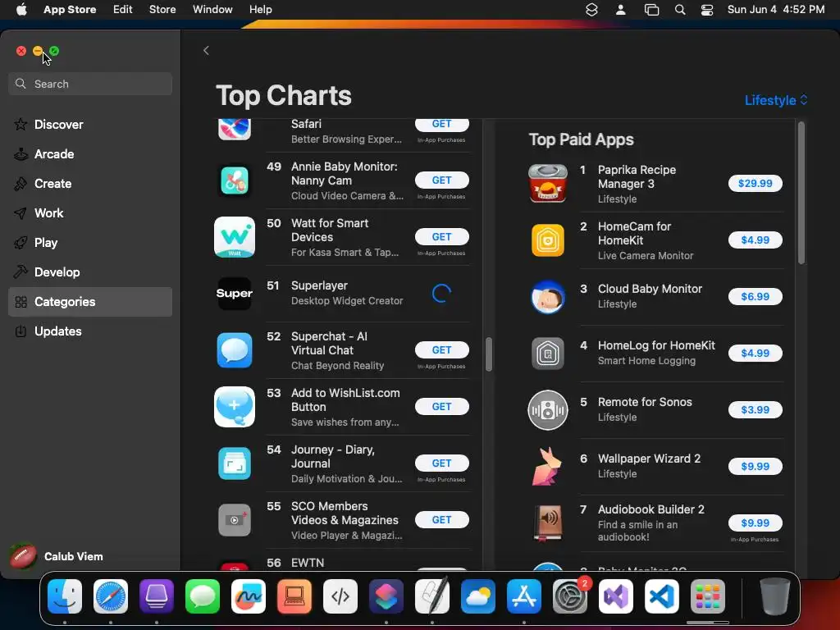
Task: Open HomeCam for HomeKit icon
Action: coord(547,240)
